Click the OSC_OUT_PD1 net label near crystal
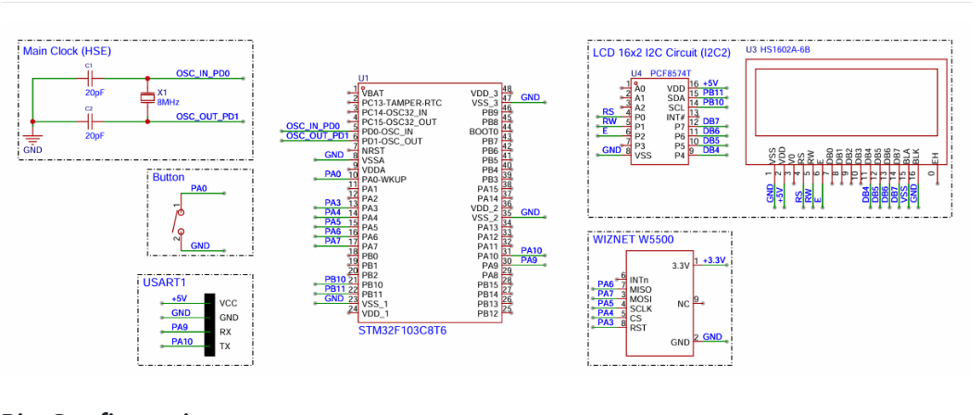980x415 pixels. click(207, 116)
